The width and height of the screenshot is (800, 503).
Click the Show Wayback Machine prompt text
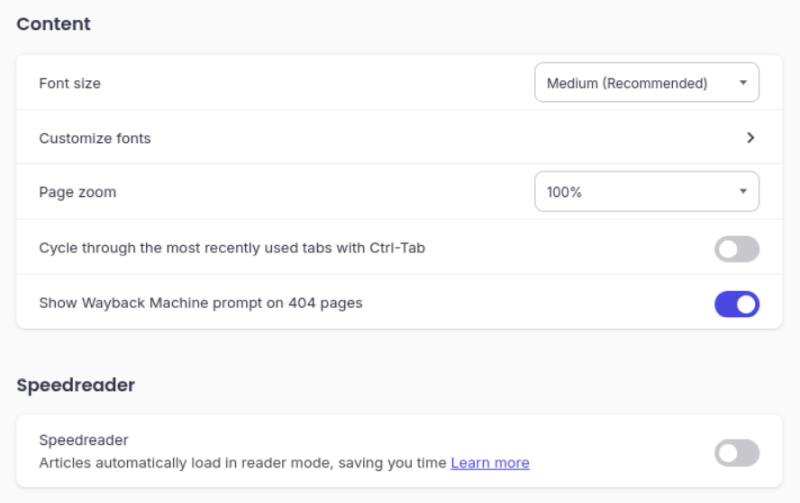[x=200, y=302]
